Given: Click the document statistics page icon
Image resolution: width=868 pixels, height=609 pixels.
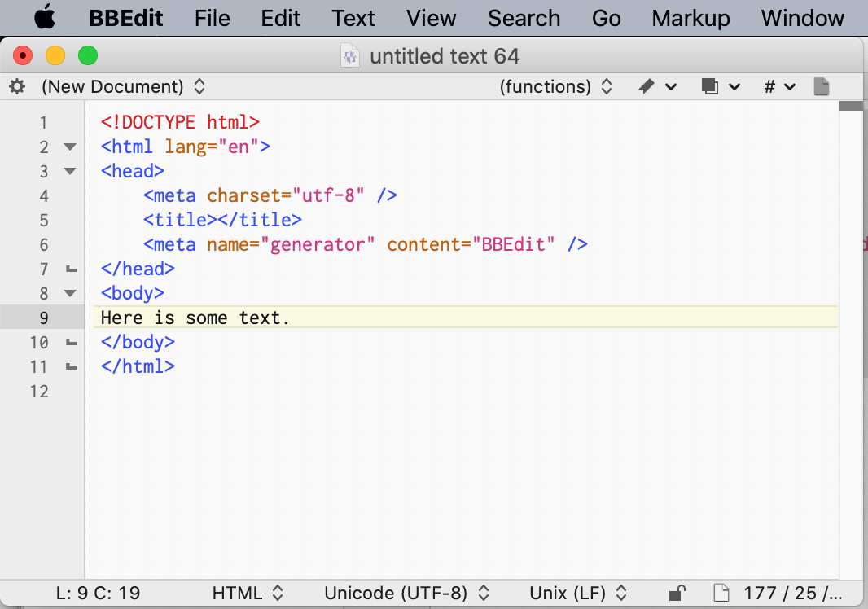Looking at the screenshot, I should (720, 594).
